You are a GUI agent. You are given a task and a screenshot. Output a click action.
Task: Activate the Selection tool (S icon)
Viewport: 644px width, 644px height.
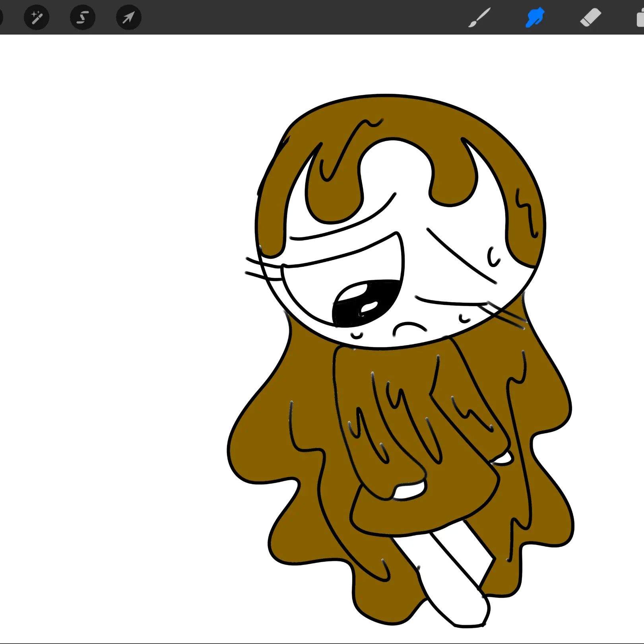pyautogui.click(x=83, y=17)
